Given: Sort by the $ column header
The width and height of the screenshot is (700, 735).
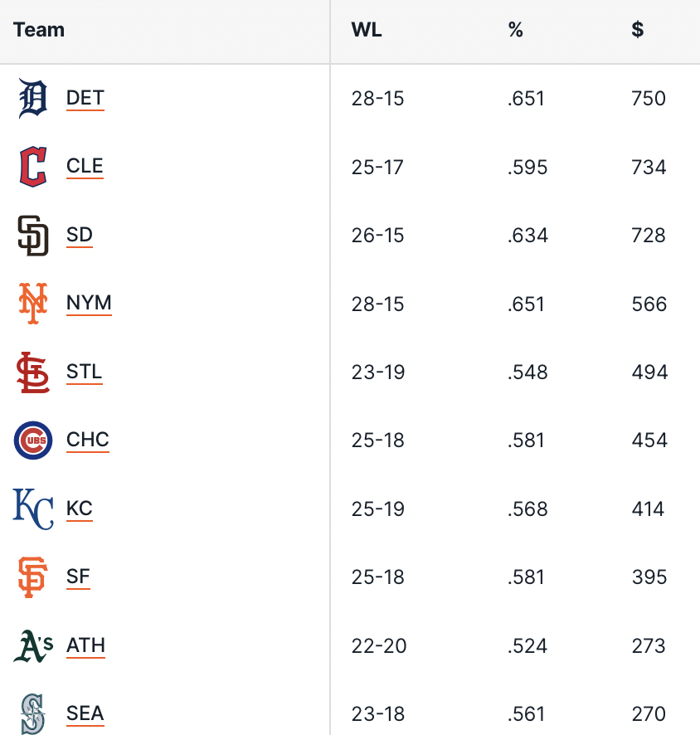Looking at the screenshot, I should click(x=637, y=31).
